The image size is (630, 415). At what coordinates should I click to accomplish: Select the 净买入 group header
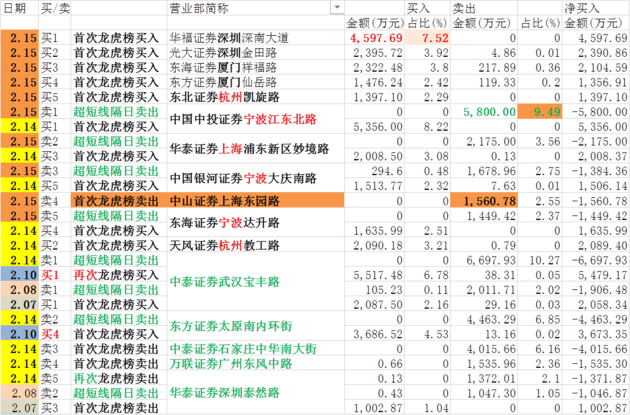tap(596, 8)
